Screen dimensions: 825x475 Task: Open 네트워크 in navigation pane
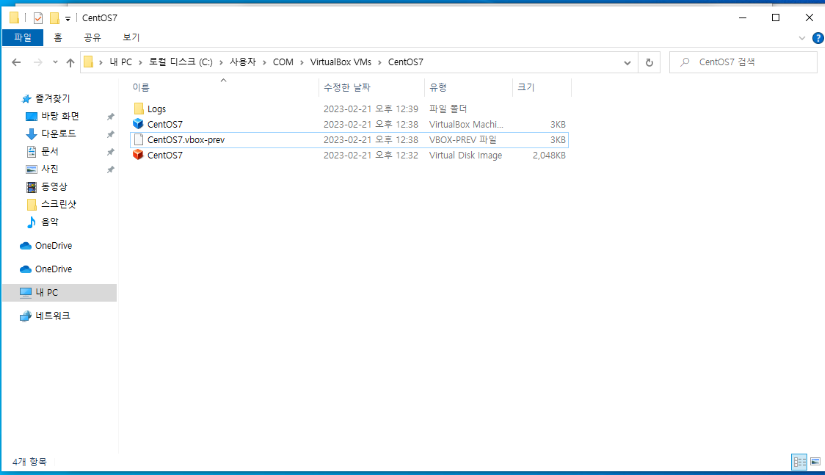(x=52, y=316)
